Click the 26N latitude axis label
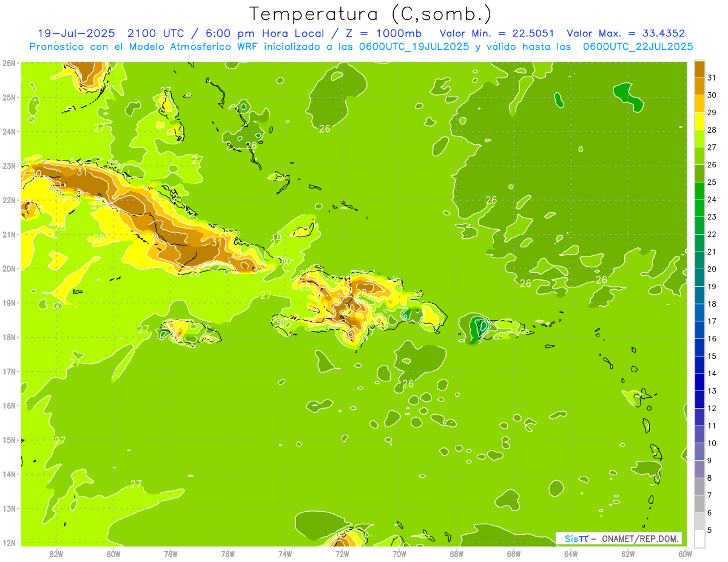The image size is (728, 562). (9, 63)
